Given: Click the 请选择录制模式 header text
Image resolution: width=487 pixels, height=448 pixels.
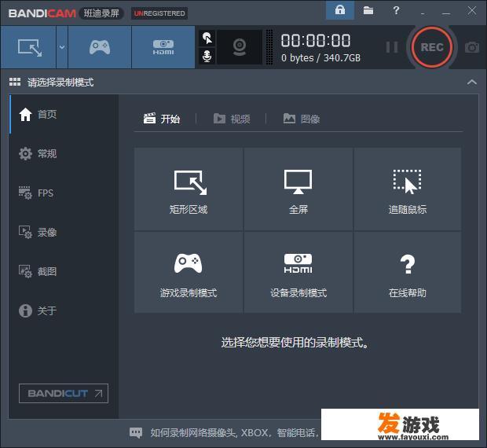Looking at the screenshot, I should click(60, 83).
